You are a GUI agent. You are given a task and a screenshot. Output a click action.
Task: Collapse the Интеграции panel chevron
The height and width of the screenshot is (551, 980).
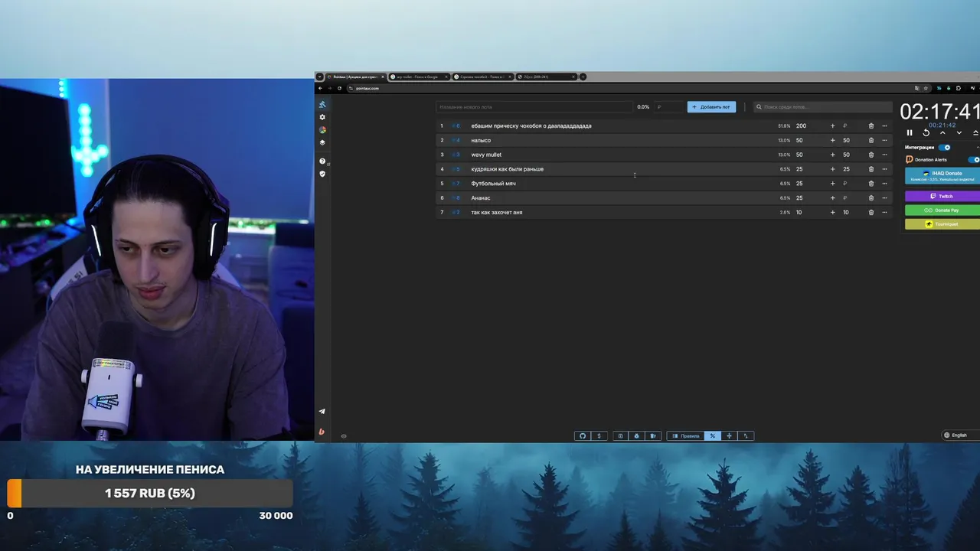[978, 148]
